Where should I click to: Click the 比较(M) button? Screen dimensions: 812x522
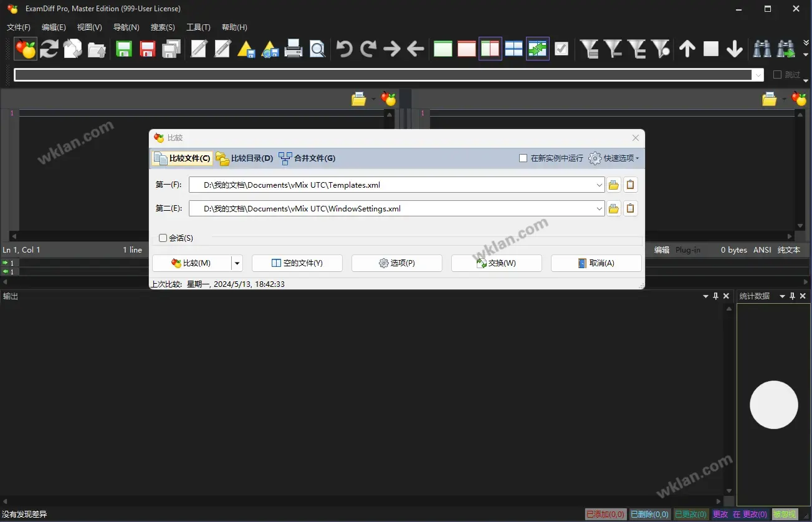pyautogui.click(x=192, y=263)
